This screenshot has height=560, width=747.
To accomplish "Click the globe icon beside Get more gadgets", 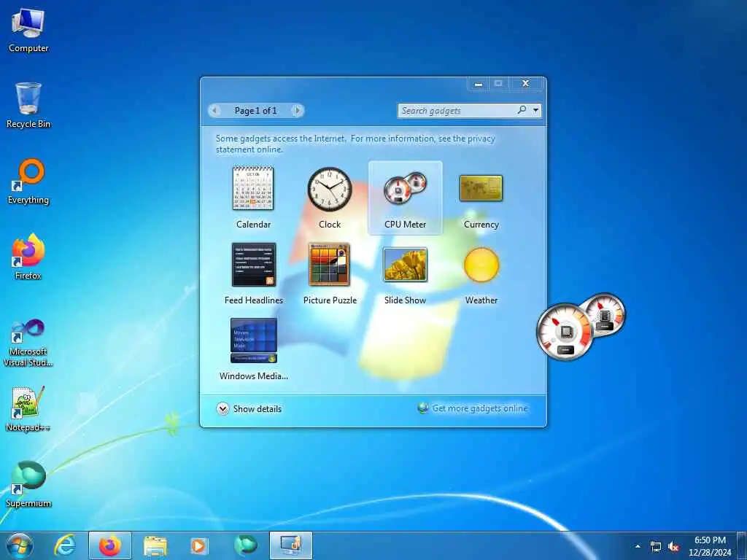I will pyautogui.click(x=422, y=408).
